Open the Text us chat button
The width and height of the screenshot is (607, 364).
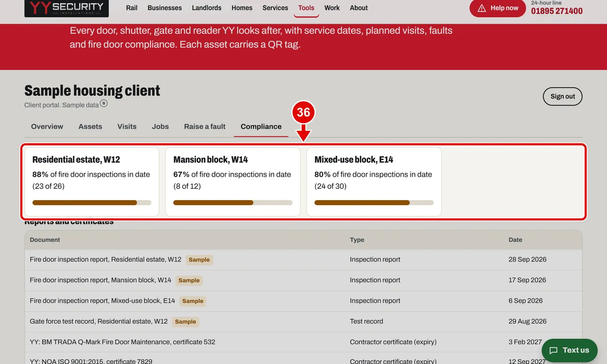click(x=570, y=351)
